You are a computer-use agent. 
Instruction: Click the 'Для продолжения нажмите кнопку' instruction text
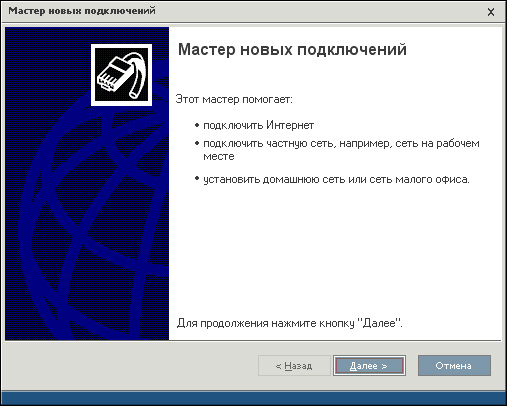point(265,323)
